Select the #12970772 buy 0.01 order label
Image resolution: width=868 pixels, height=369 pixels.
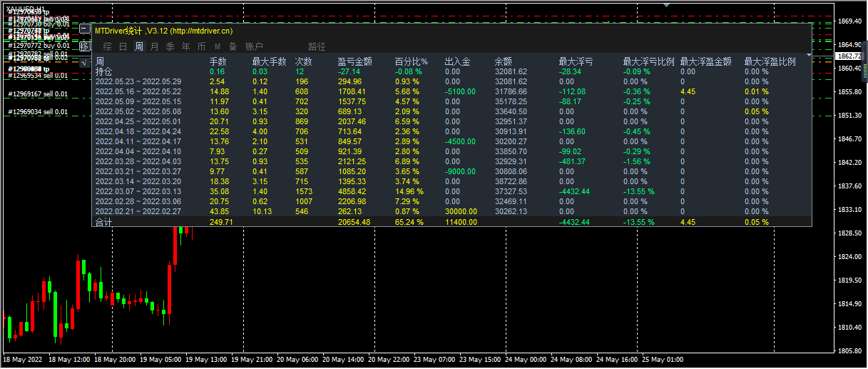[37, 46]
